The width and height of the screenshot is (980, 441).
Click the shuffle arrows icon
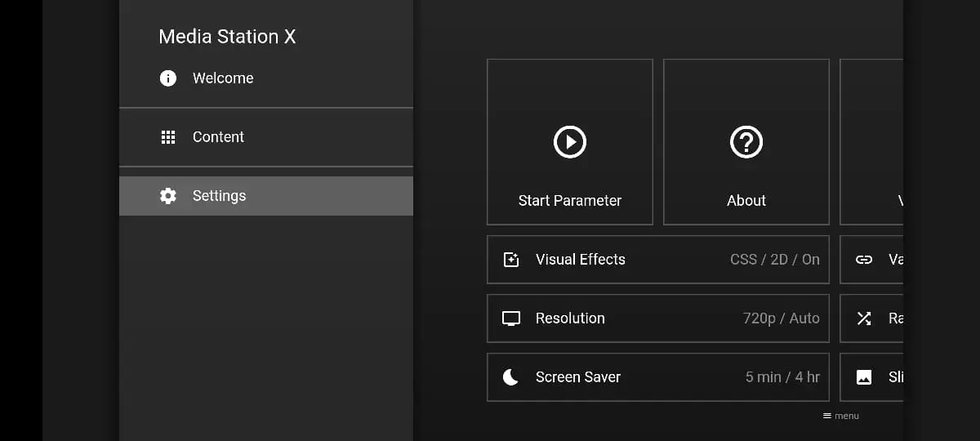[x=864, y=318]
